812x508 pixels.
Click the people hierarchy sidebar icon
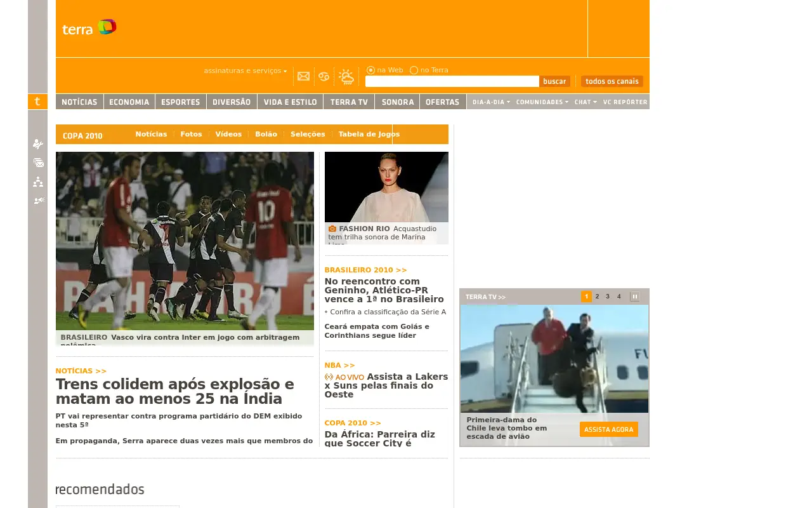click(38, 182)
